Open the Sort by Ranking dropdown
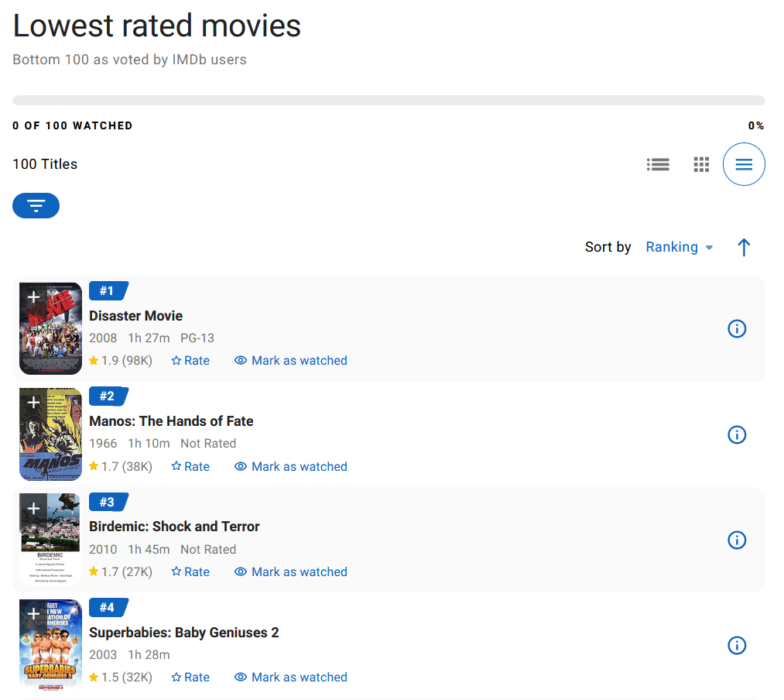Image resolution: width=784 pixels, height=700 pixels. pos(679,247)
